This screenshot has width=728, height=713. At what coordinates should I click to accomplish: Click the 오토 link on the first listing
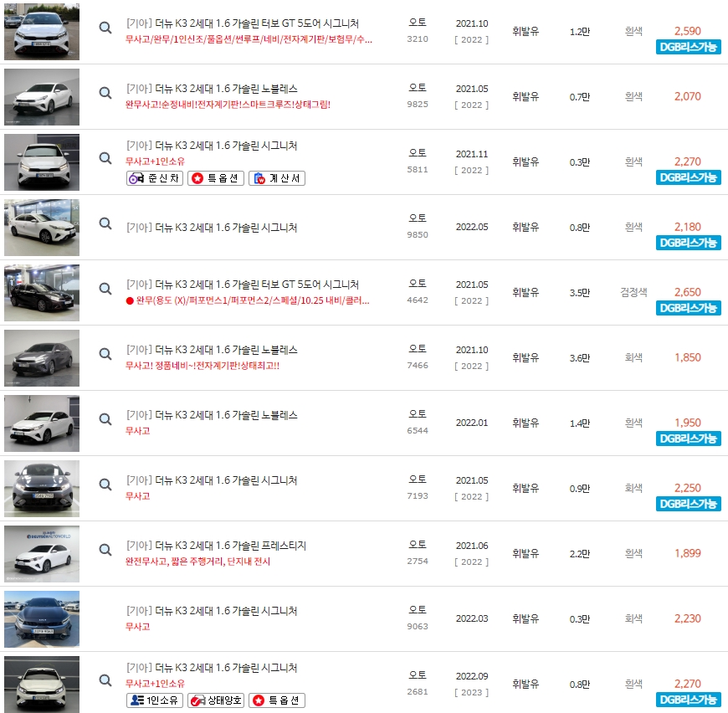[x=418, y=23]
